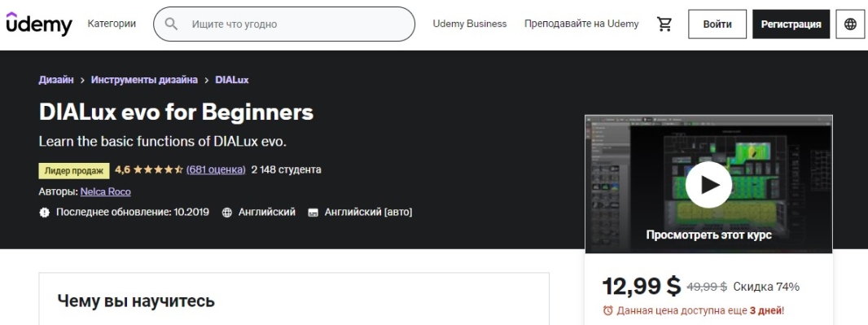Click 'Learn the basic functions' subtitle
The image size is (868, 325).
pyautogui.click(x=163, y=142)
